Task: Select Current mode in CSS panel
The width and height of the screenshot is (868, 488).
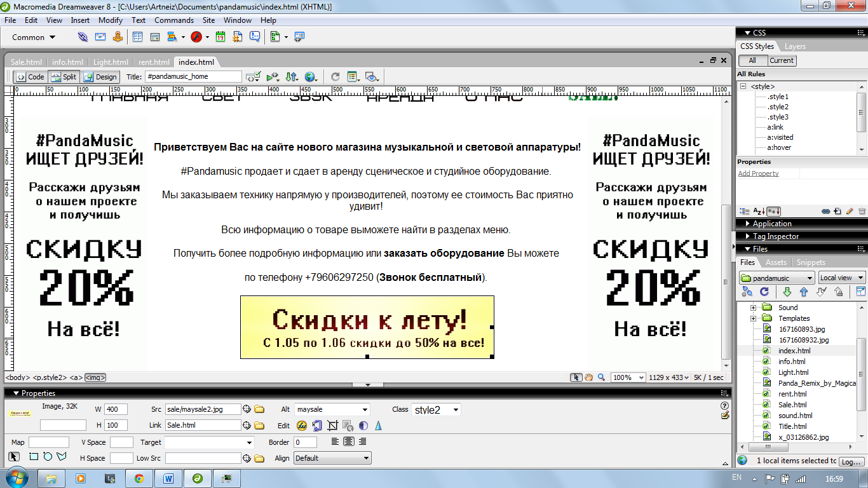Action: pos(782,60)
